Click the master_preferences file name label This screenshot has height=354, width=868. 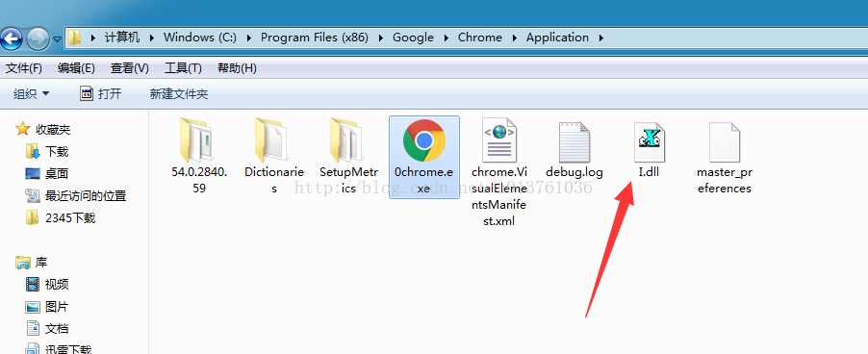(724, 180)
